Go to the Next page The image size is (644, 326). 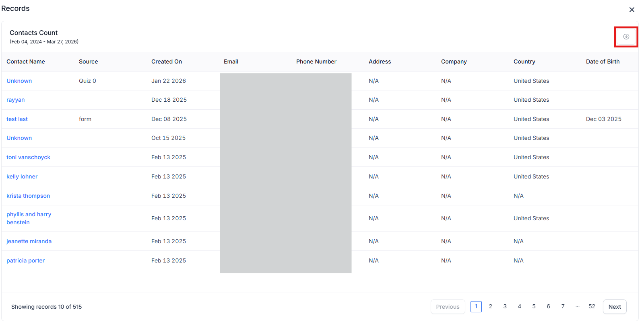614,307
